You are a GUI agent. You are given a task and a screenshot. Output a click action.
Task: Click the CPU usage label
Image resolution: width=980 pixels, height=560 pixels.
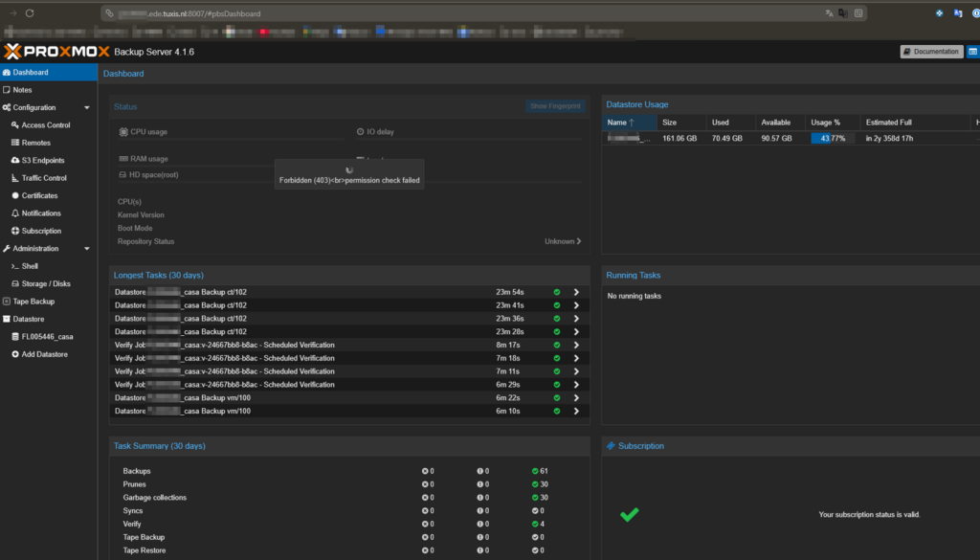[x=148, y=132]
